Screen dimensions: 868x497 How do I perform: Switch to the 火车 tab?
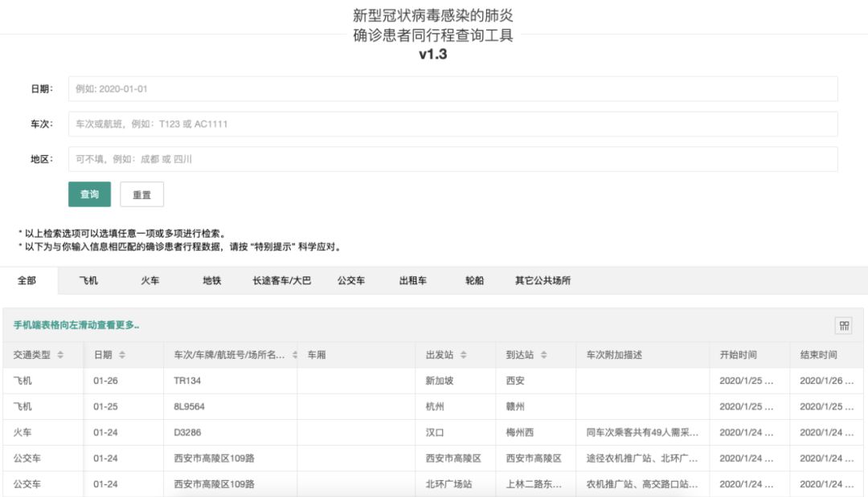coord(150,281)
